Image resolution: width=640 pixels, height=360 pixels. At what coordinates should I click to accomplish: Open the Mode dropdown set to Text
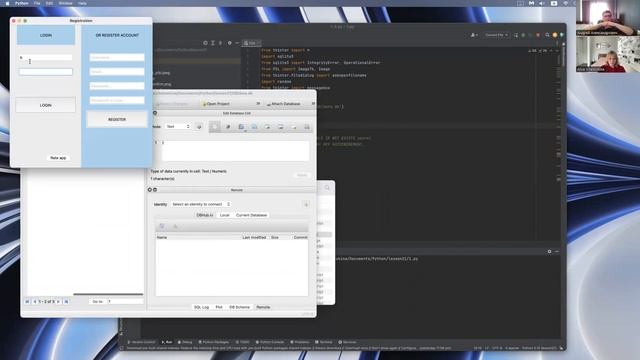(x=178, y=127)
